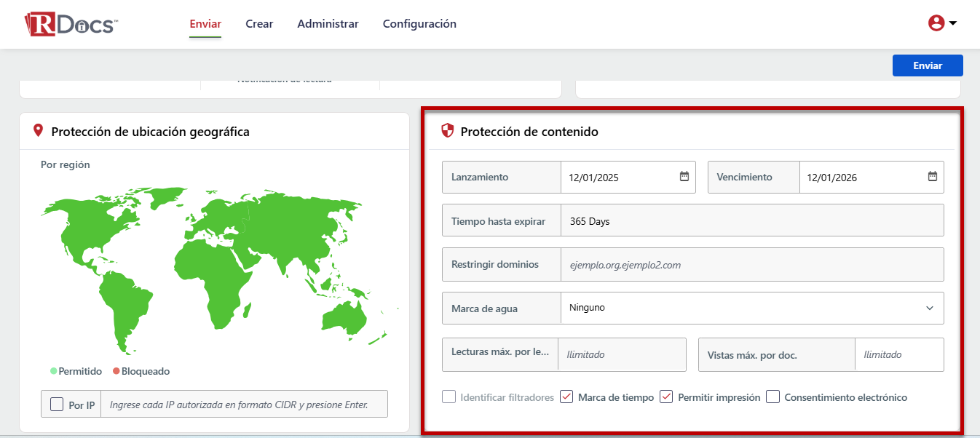Expand the Marca de agua dropdown
This screenshot has width=980, height=438.
(x=751, y=308)
